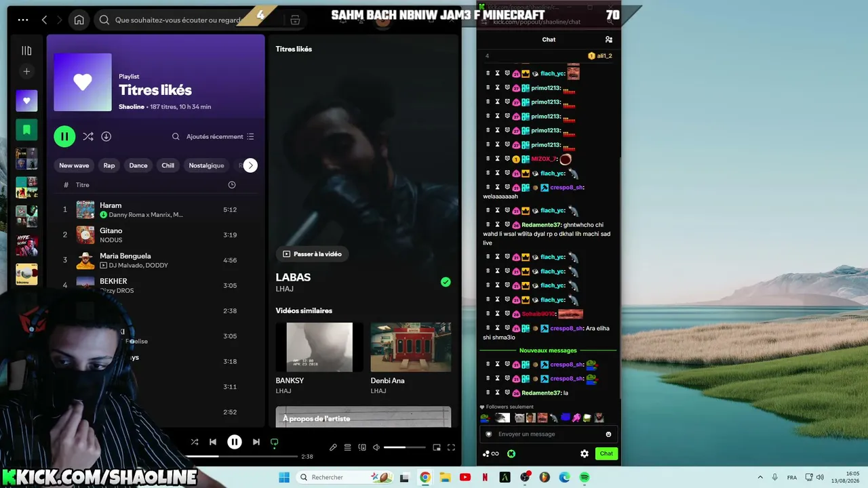This screenshot has width=868, height=488.
Task: Collapse the Spotify library sidebar
Action: [x=26, y=50]
